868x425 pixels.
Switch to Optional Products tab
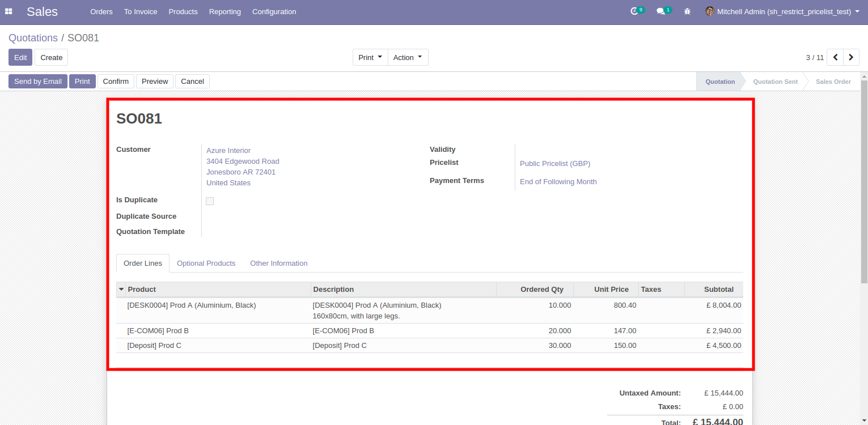[x=206, y=263]
